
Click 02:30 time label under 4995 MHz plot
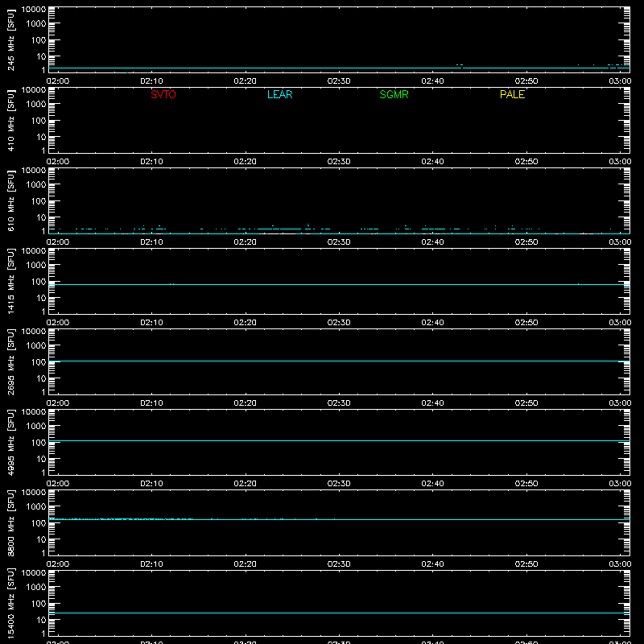[339, 484]
